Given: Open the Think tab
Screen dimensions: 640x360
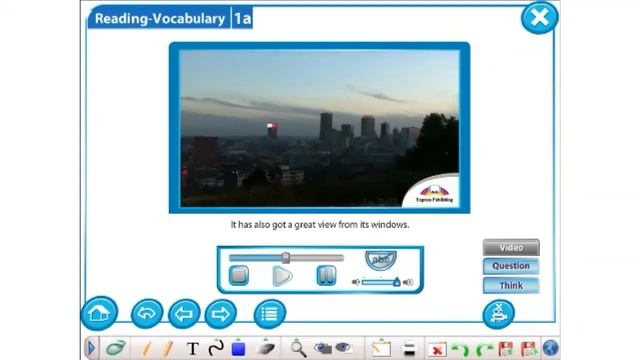Looking at the screenshot, I should (x=511, y=285).
